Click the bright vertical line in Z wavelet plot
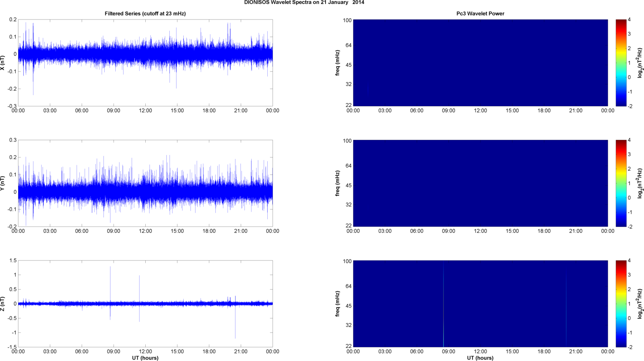The height and width of the screenshot is (361, 644). click(x=443, y=304)
